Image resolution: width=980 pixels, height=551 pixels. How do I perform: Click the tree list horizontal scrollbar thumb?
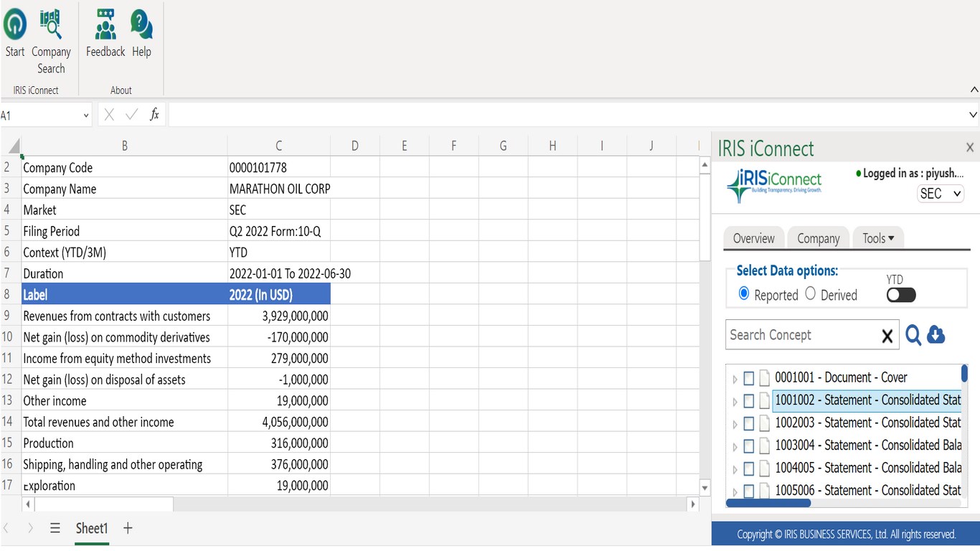coord(768,503)
